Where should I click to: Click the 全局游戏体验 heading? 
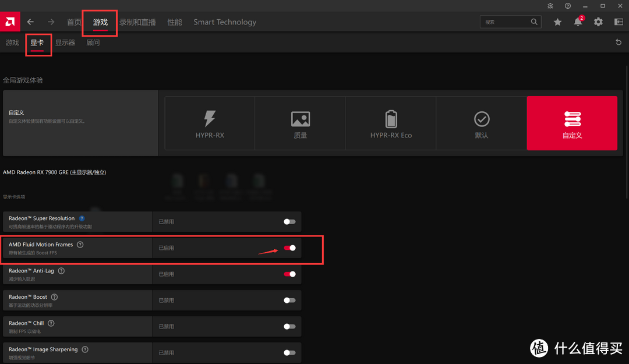click(23, 80)
